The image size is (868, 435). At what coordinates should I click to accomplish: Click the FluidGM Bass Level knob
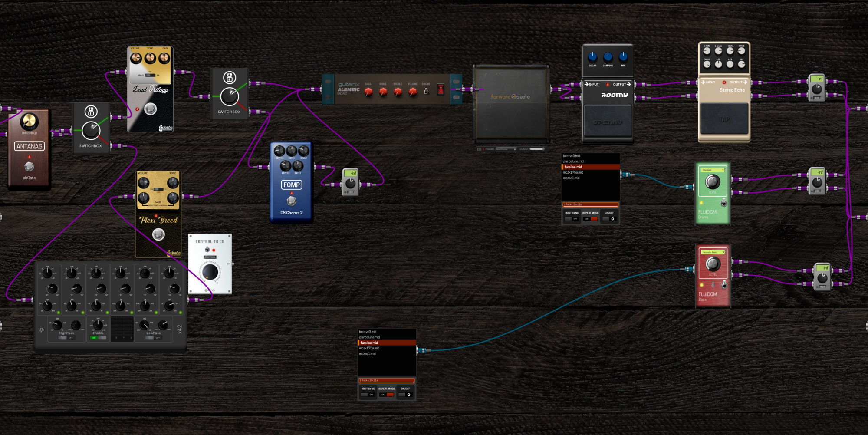tap(713, 264)
